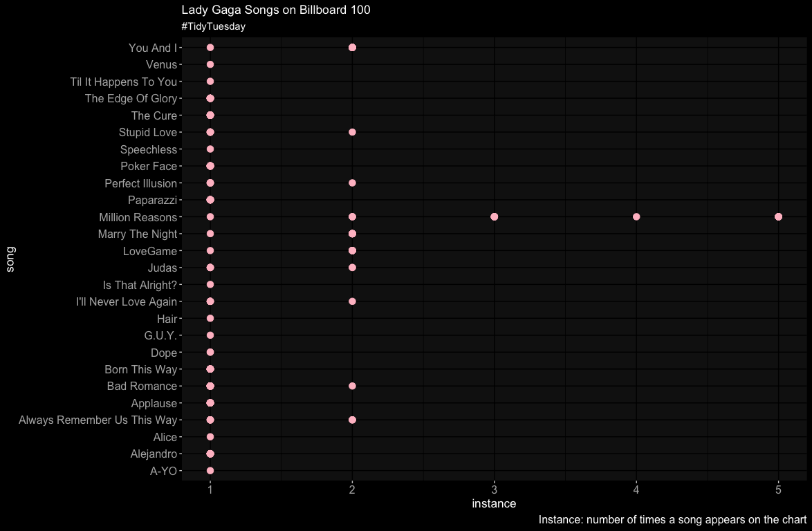Click Stupid Love data point at instance 2
Screen dimensions: 812x531
click(x=352, y=132)
